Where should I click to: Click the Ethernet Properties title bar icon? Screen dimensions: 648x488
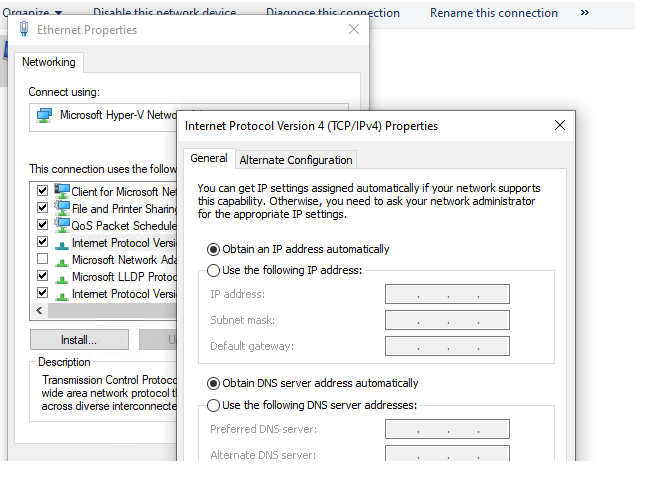[x=24, y=29]
